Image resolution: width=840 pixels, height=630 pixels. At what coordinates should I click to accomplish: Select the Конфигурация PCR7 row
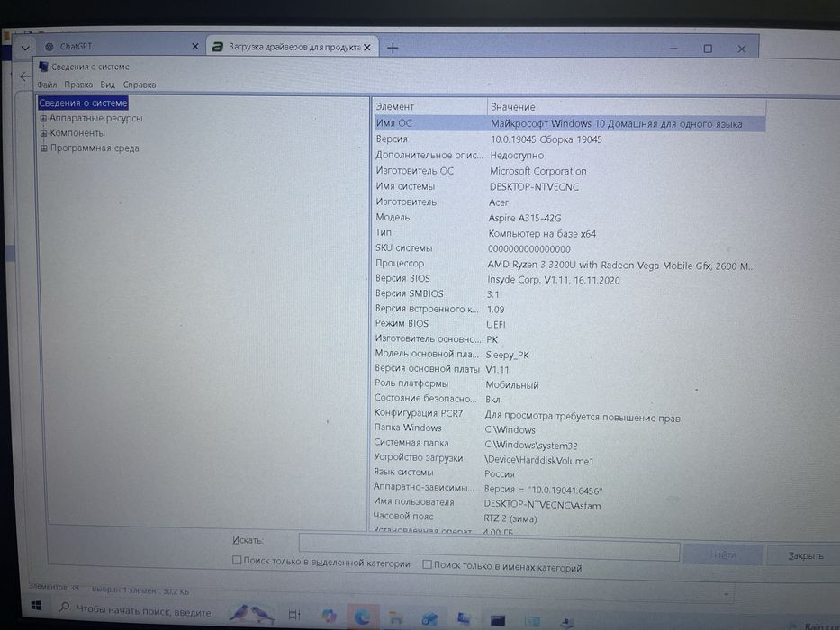[569, 415]
